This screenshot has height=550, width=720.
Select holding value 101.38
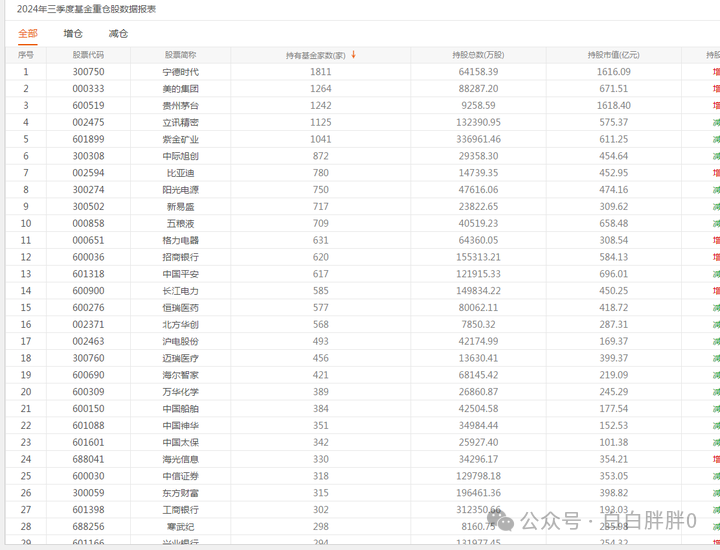click(x=613, y=442)
